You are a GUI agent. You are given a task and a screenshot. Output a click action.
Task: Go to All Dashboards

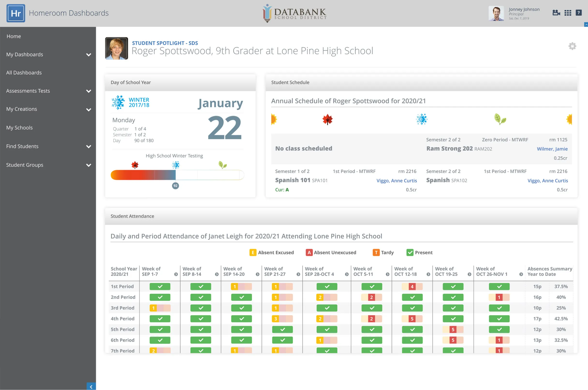point(24,73)
